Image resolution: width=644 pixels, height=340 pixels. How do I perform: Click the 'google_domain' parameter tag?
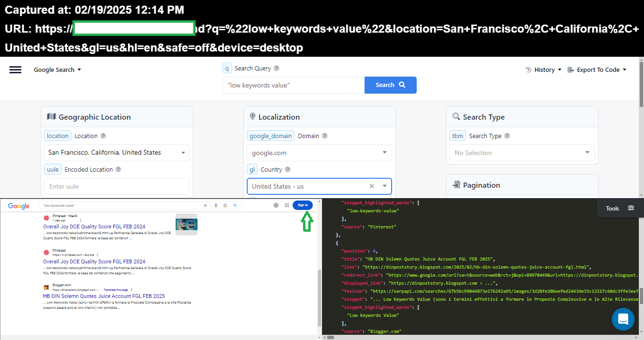click(271, 136)
